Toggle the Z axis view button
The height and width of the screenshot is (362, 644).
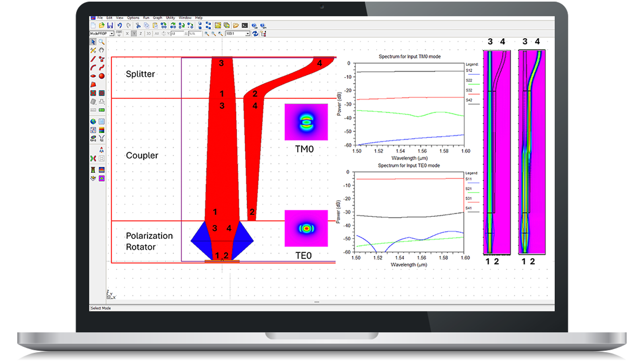tap(140, 33)
